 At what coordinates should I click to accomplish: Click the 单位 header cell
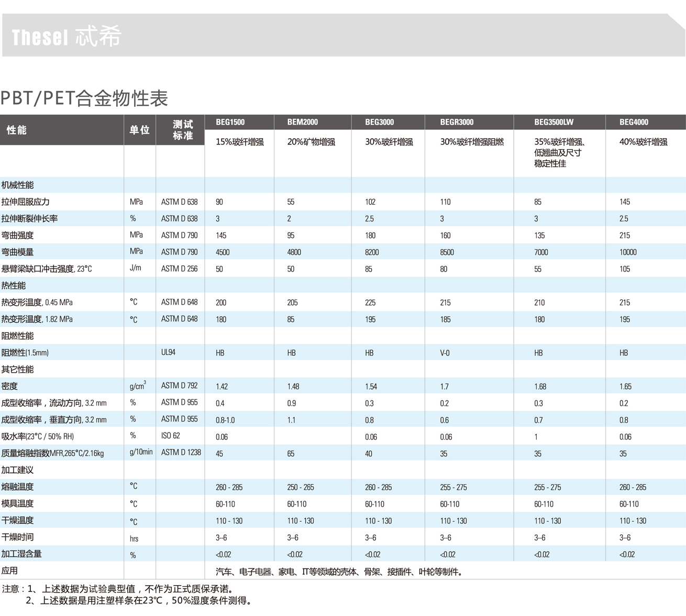pos(139,130)
